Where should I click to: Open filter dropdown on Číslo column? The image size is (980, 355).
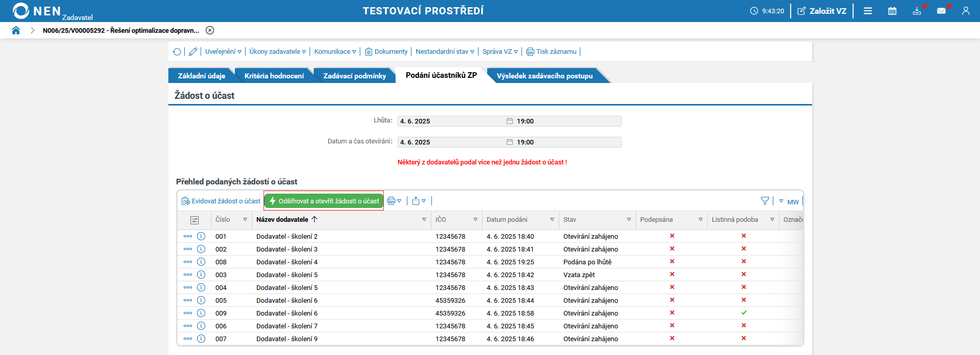(245, 220)
